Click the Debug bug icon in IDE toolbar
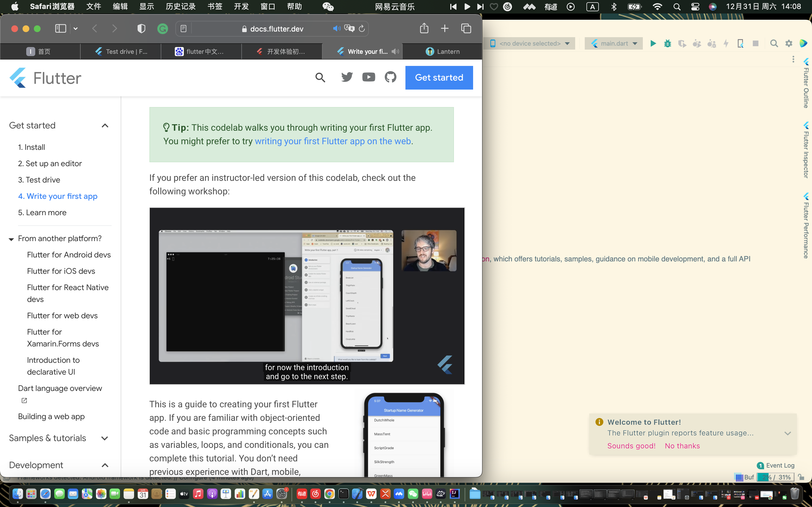 click(x=667, y=44)
